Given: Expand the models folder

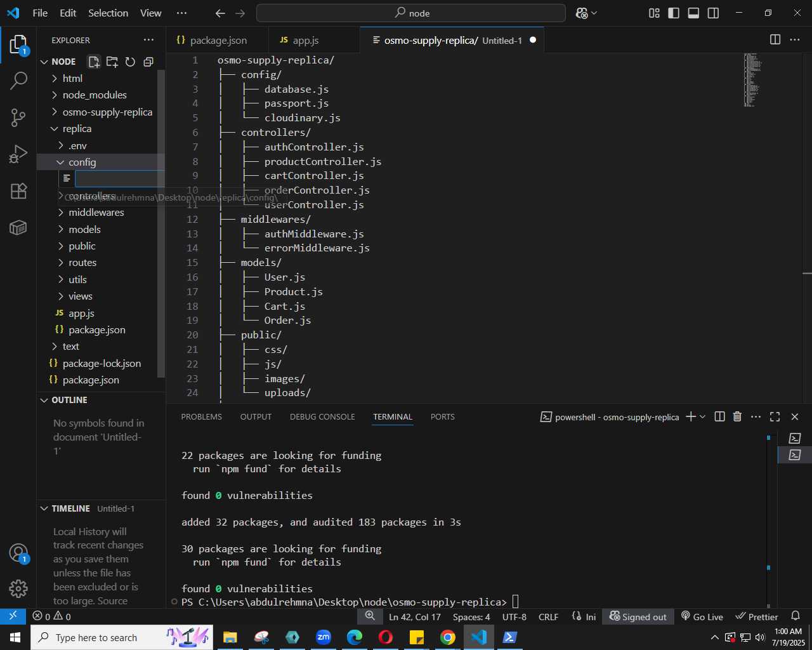Looking at the screenshot, I should [84, 230].
